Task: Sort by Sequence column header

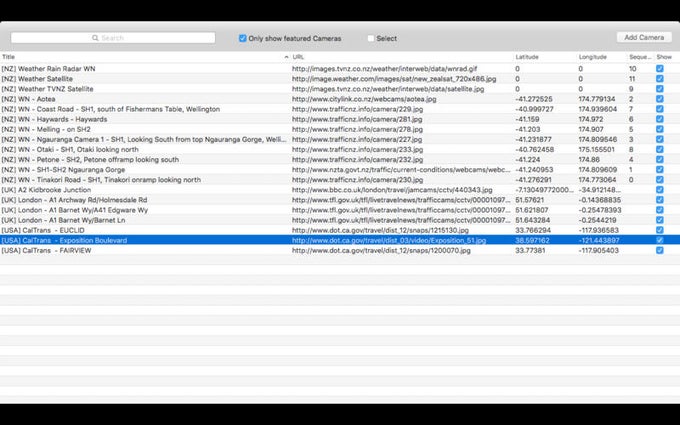Action: (640, 57)
